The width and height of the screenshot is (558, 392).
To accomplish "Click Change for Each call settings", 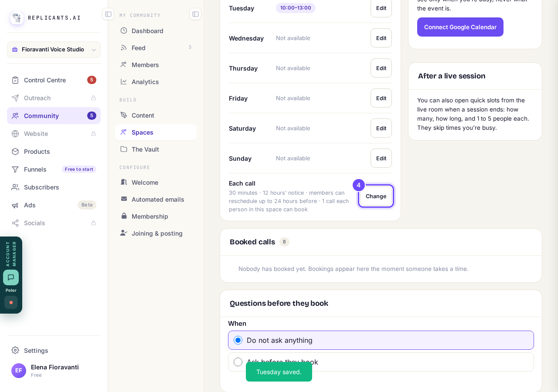I will click(x=376, y=196).
